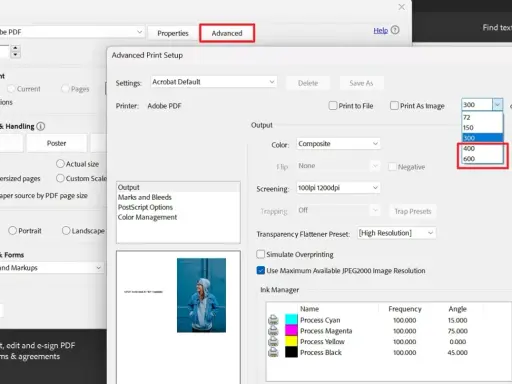This screenshot has width=512, height=384.
Task: Click the 75.000 angle value for Magenta
Action: click(457, 331)
